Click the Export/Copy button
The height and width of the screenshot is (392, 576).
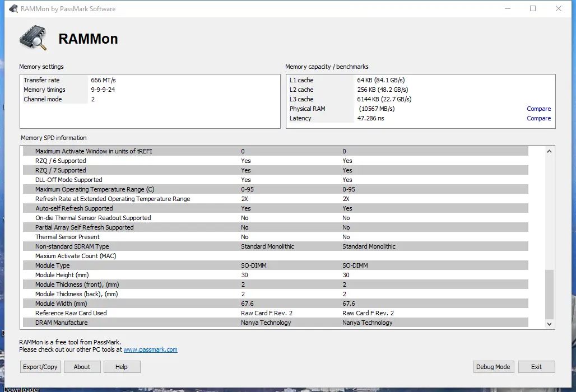(x=40, y=367)
